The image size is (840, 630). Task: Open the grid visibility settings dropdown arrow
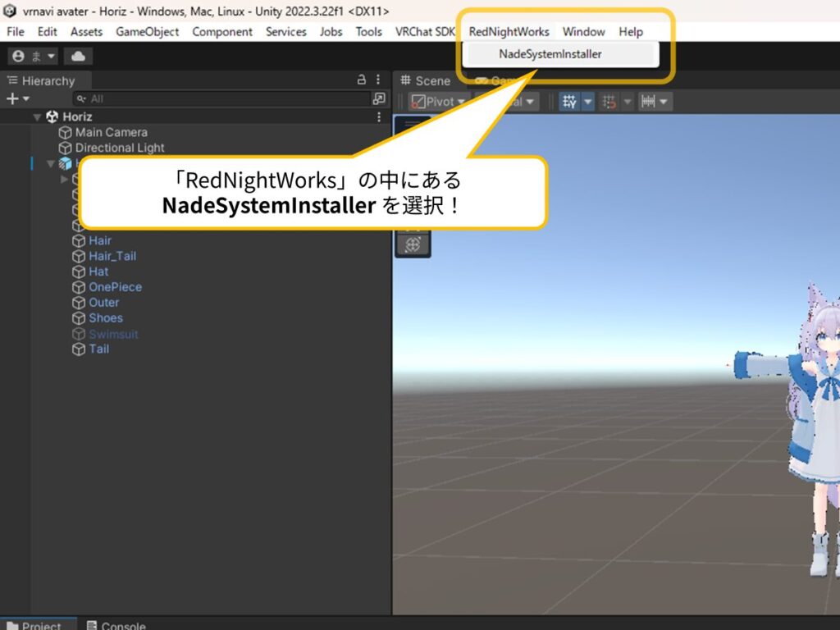587,102
